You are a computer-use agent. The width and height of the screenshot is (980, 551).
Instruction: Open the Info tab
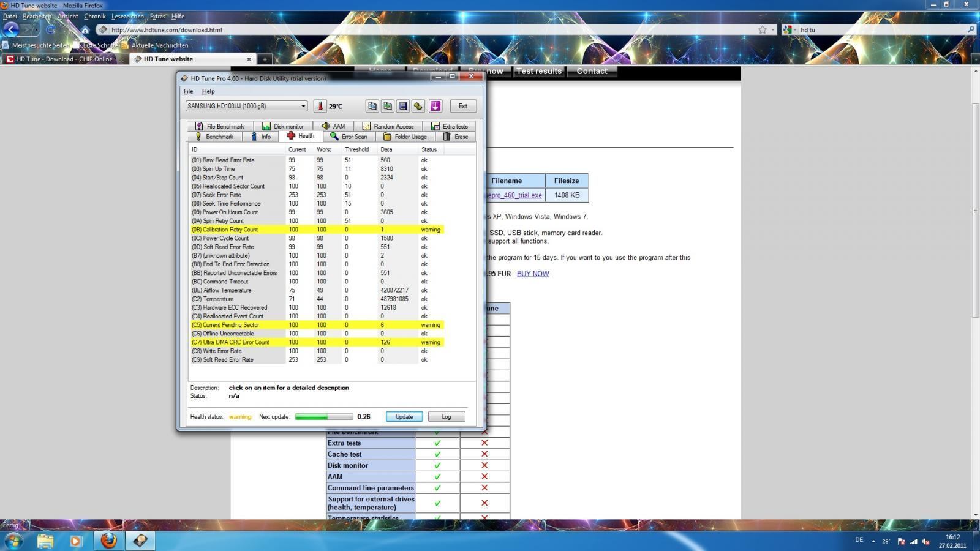point(260,137)
